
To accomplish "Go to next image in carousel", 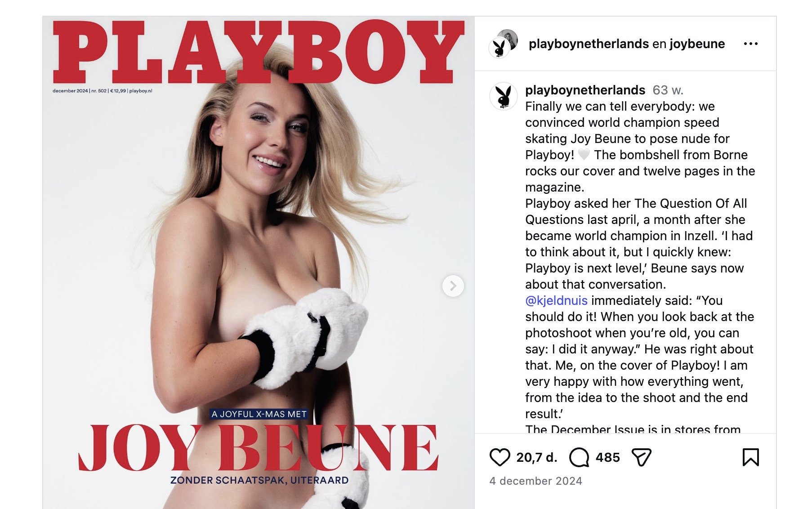I will pos(453,286).
